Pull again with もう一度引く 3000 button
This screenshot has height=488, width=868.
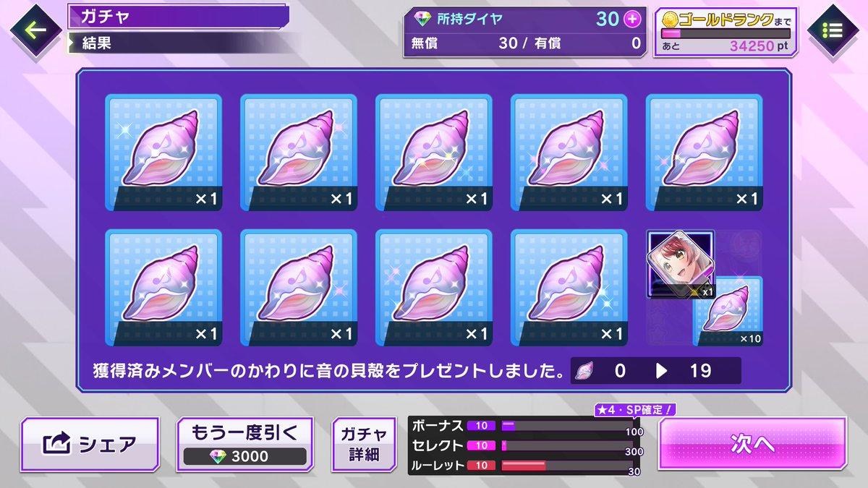tap(244, 443)
